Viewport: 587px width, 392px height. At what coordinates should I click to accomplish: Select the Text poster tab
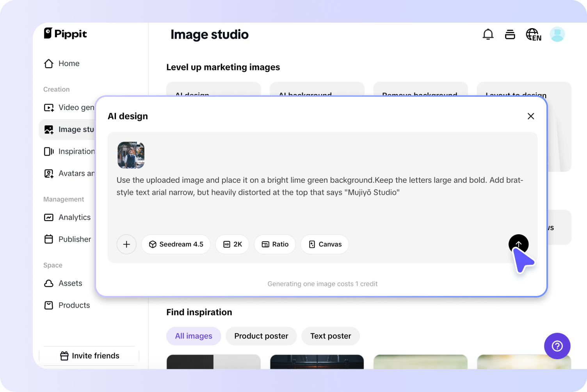click(x=330, y=336)
